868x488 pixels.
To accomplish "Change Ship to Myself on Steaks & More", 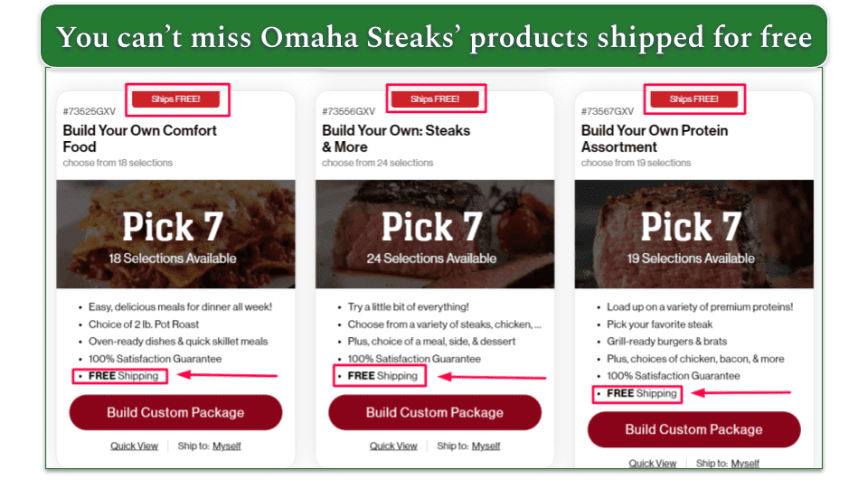I will coord(486,446).
